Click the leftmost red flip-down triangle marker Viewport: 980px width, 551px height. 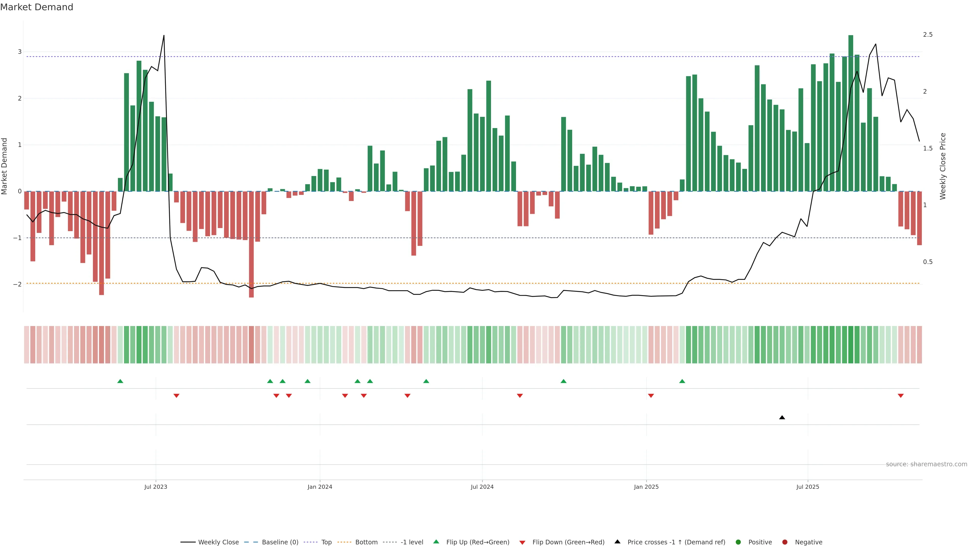[x=177, y=396]
